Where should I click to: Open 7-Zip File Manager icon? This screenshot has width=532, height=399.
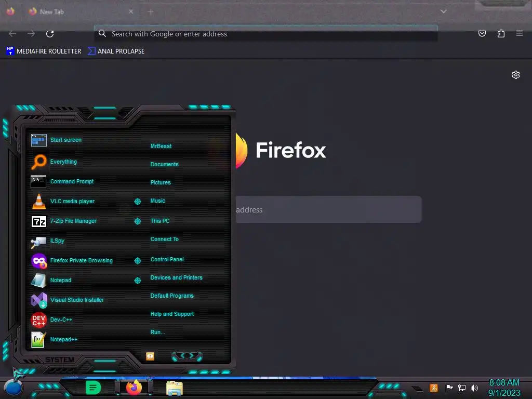38,221
